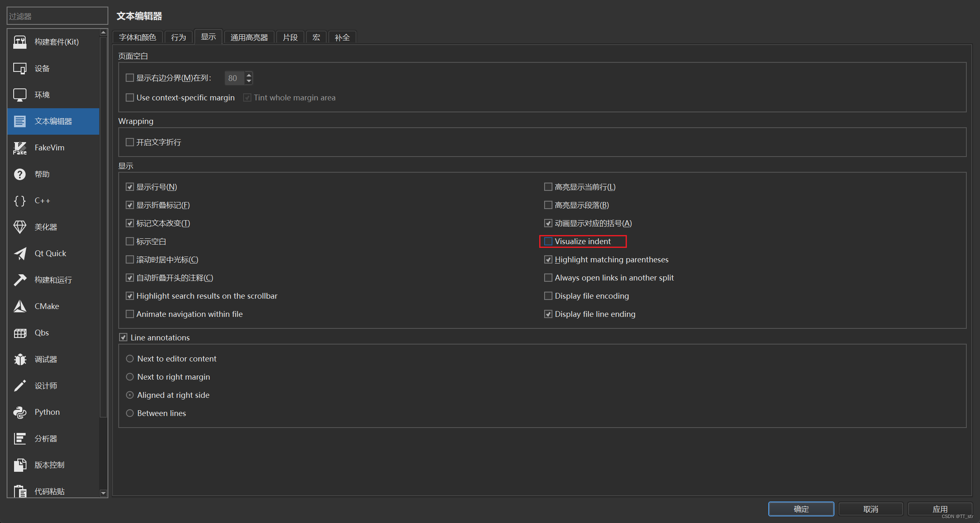Enable Animate navigation within file
The width and height of the screenshot is (980, 523).
point(130,314)
